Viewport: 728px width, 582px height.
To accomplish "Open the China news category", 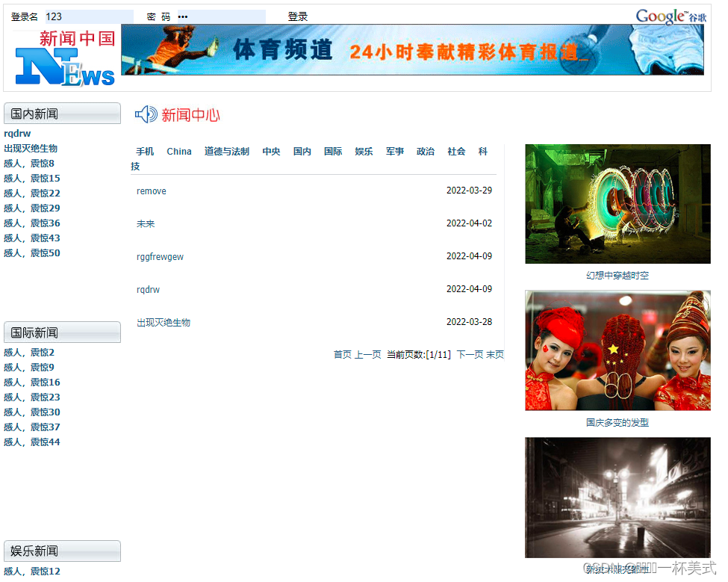I will (x=179, y=152).
